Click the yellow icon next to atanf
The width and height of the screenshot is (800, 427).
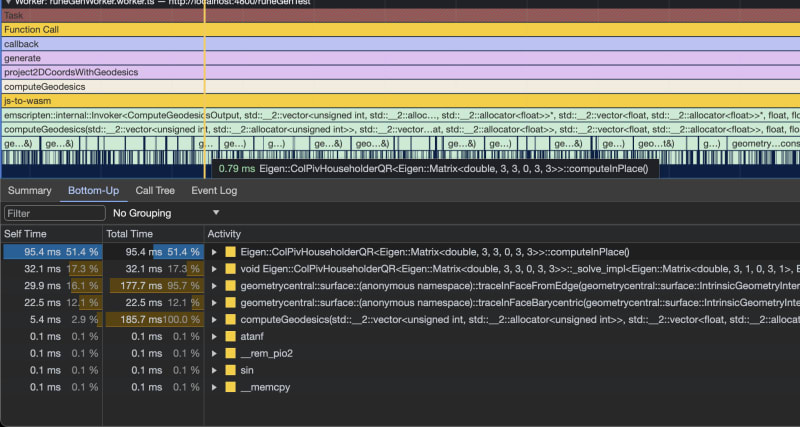(x=230, y=337)
